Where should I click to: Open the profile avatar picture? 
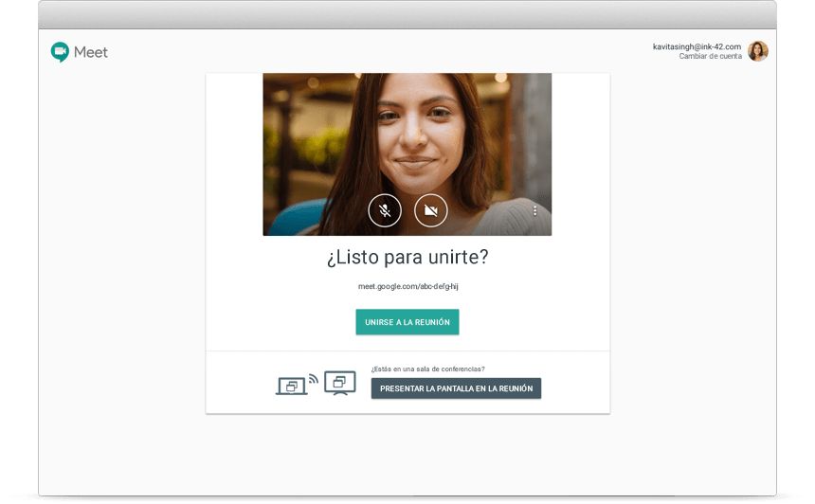(757, 51)
